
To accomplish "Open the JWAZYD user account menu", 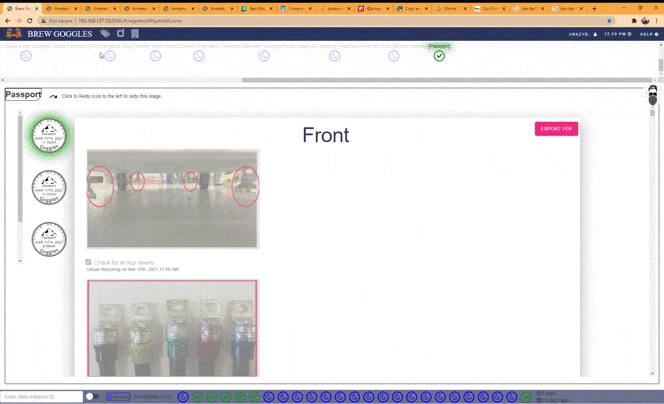I will (583, 34).
